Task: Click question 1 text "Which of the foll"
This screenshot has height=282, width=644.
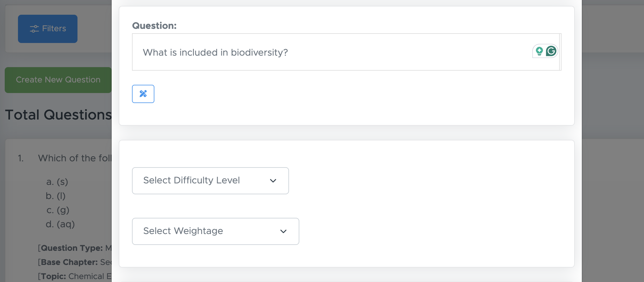Action: pos(75,158)
